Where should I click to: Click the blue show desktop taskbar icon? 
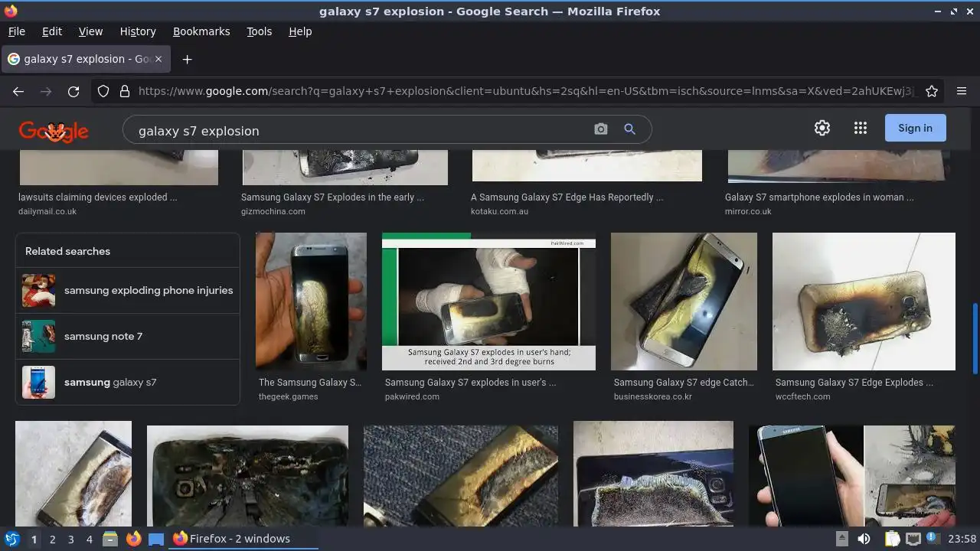(156, 539)
